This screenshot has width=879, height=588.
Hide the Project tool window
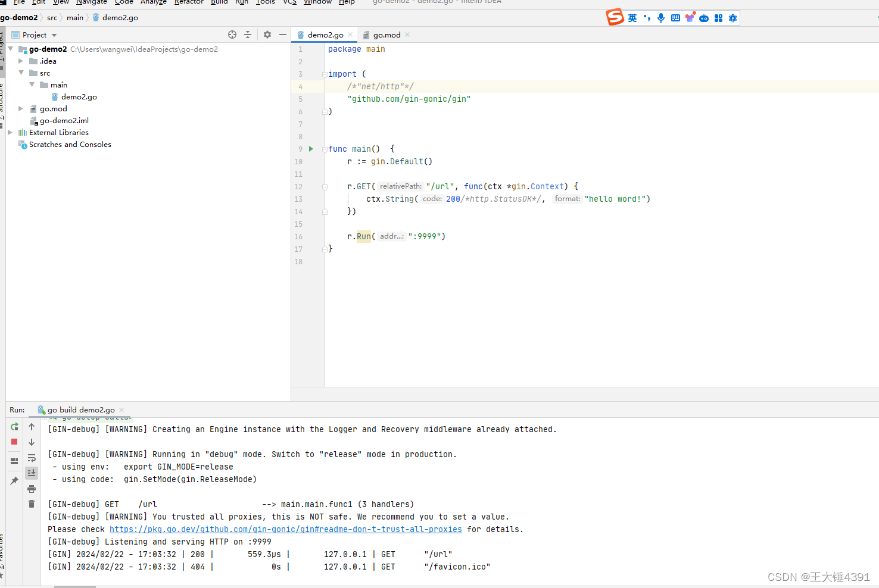(283, 35)
